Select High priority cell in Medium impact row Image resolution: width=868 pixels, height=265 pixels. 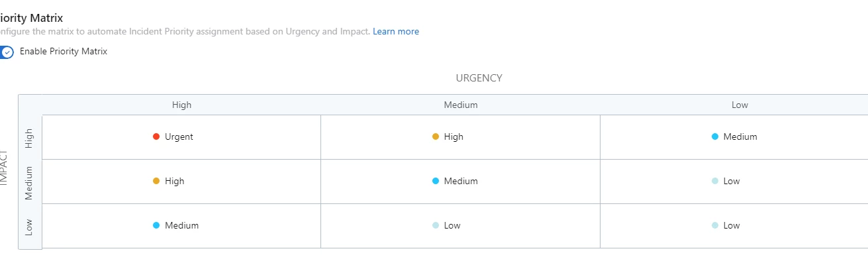(181, 182)
